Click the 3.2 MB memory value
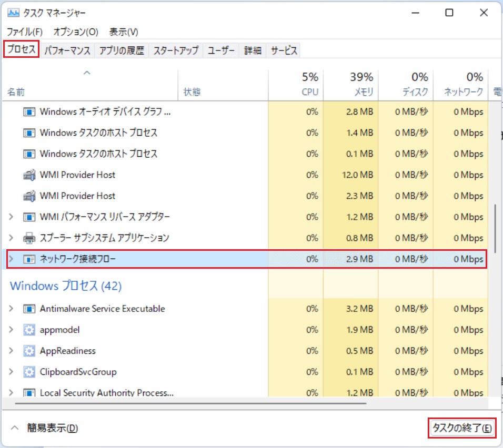Screen dimensions: 503x448 point(359,309)
